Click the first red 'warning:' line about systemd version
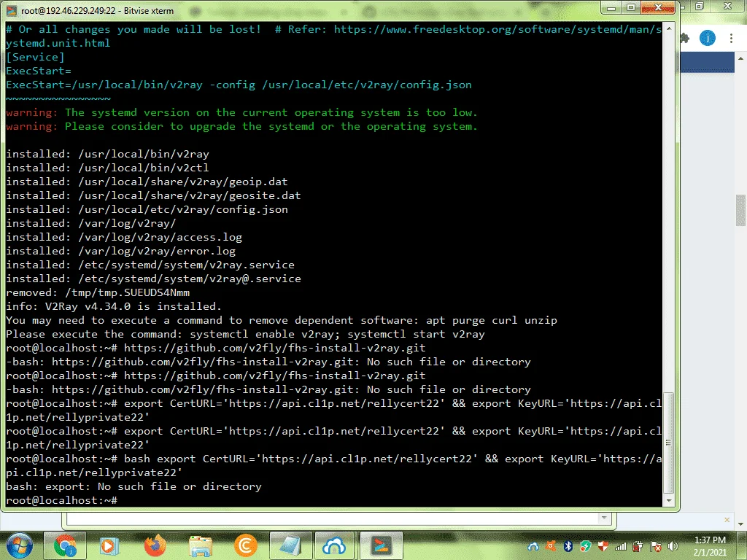The image size is (747, 560). tap(241, 112)
